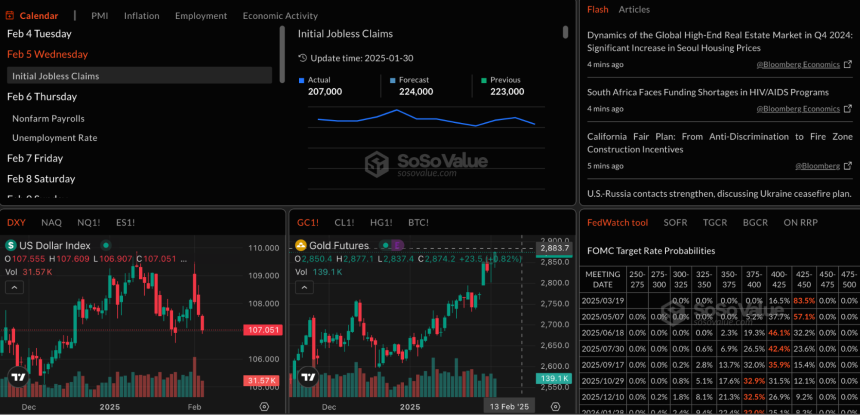Click the calendar event list scrollbar
This screenshot has width=860, height=415.
click(282, 54)
